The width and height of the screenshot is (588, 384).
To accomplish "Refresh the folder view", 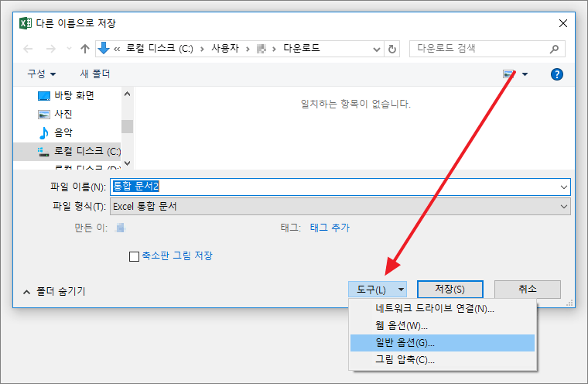I will 392,50.
